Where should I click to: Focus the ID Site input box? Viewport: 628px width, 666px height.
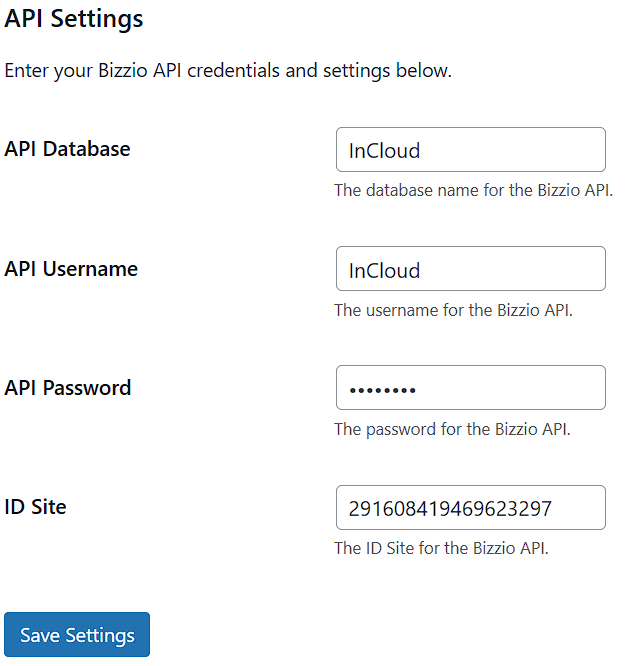470,507
